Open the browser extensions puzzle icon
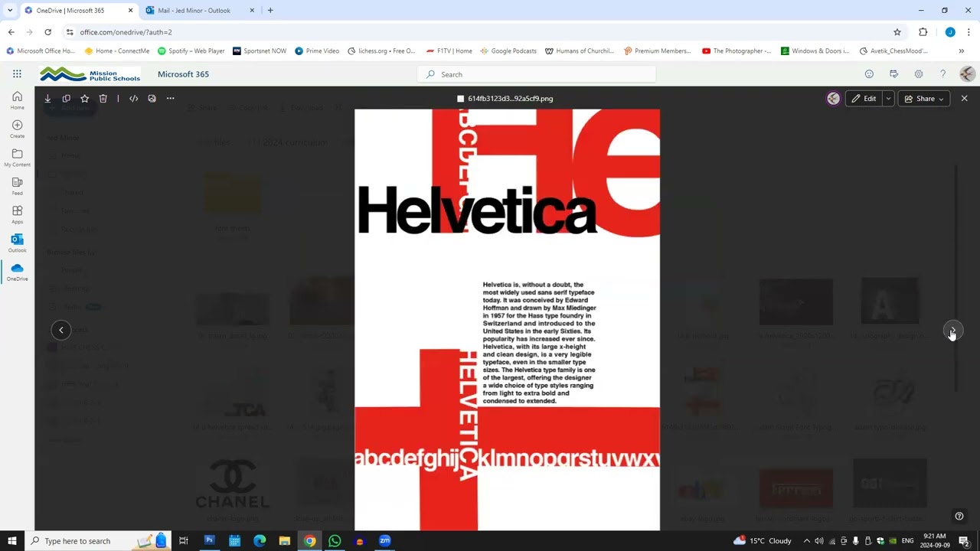 click(923, 32)
